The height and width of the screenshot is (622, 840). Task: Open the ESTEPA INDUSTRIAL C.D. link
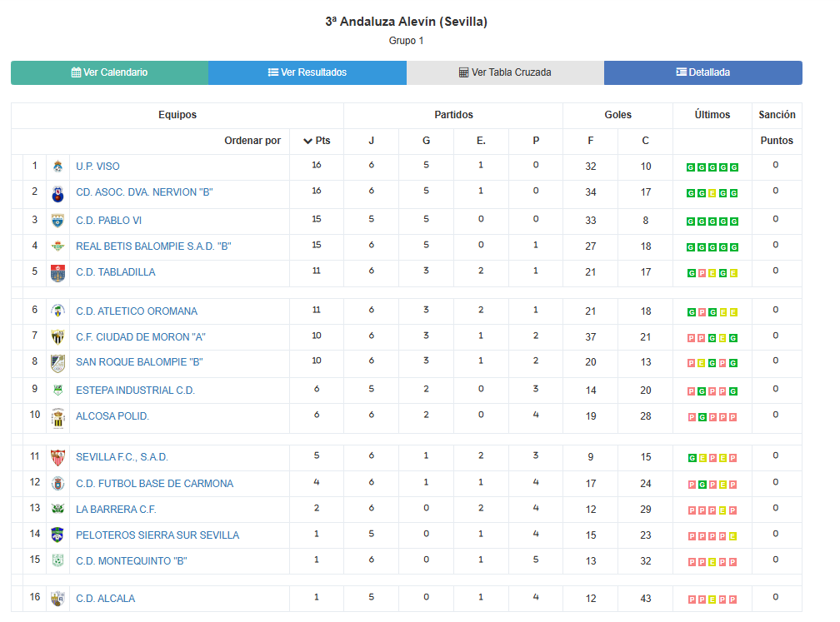135,391
